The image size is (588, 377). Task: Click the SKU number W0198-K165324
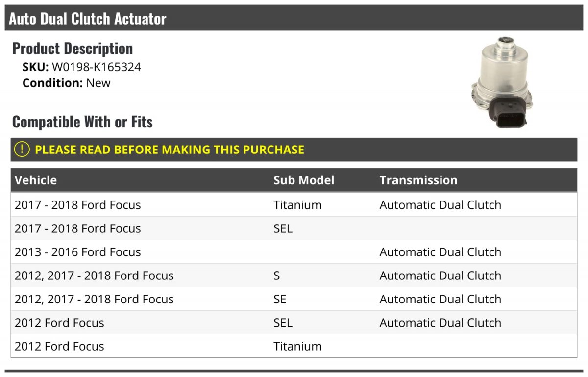pos(97,67)
